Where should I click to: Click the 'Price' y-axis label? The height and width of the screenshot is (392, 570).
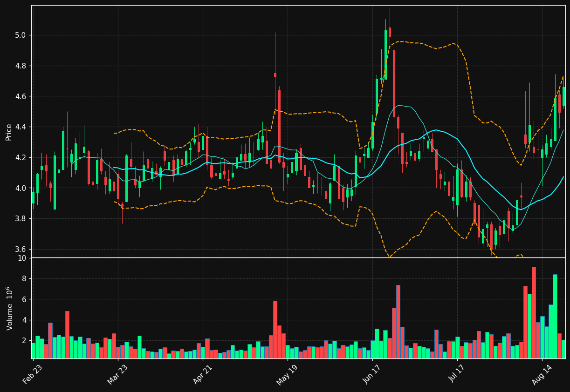coord(9,132)
